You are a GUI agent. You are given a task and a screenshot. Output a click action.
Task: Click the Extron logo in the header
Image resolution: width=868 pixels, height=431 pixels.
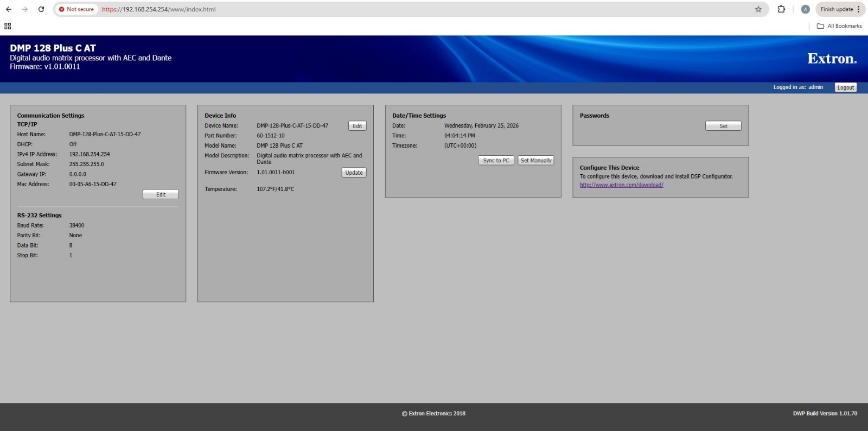pos(832,59)
